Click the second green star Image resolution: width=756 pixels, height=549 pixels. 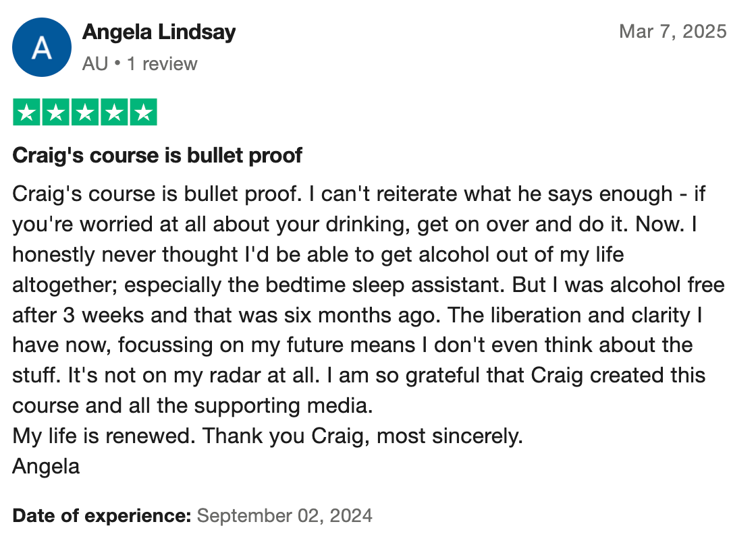point(55,112)
